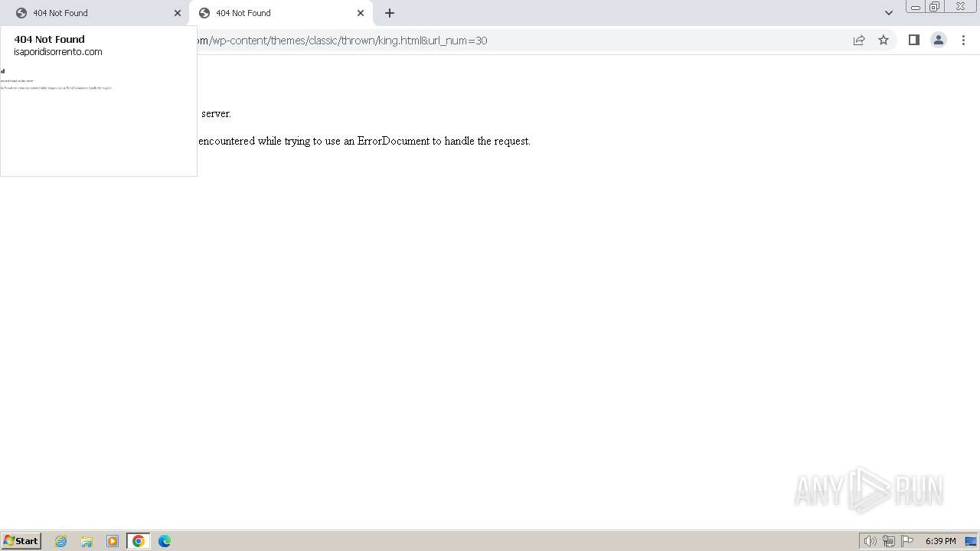Switch to the first 404 Not Found tab

click(95, 13)
